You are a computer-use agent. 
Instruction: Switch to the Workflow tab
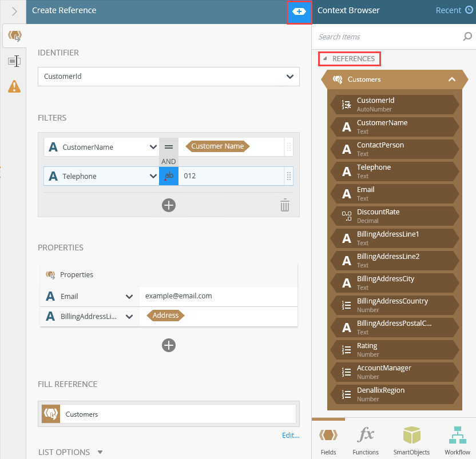457,440
